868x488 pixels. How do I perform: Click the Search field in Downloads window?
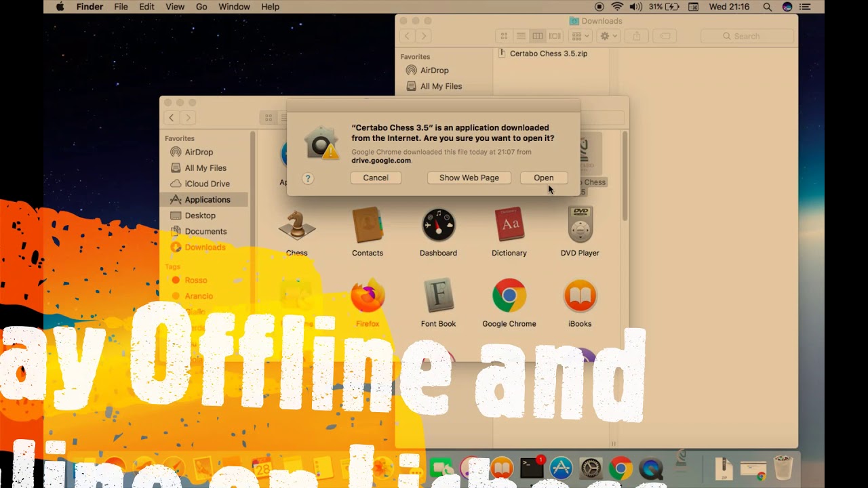pos(747,36)
